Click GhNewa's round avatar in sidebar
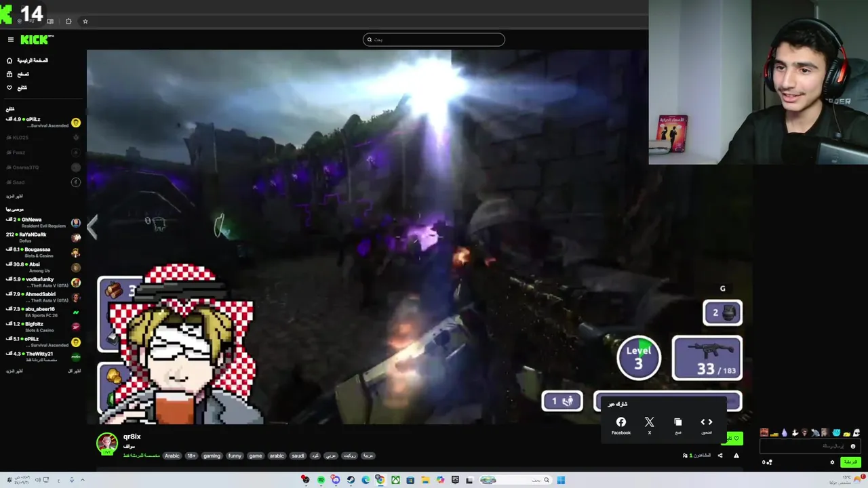 point(76,222)
